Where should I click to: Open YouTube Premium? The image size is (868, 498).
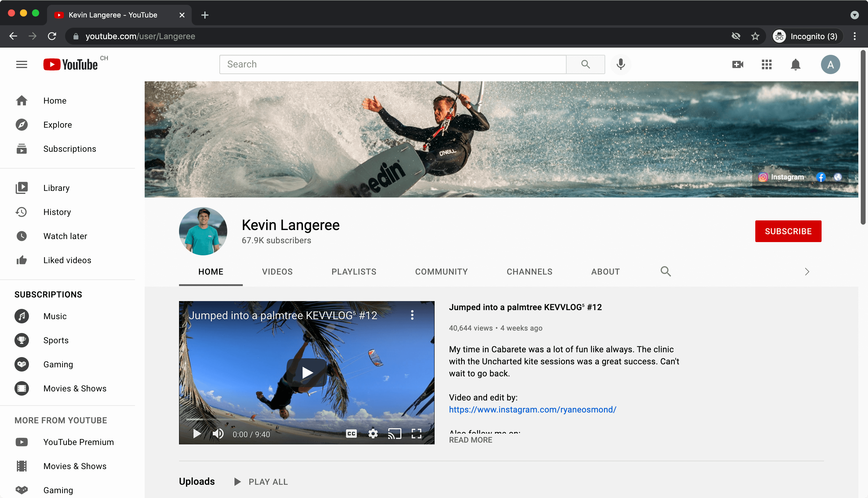(68, 442)
